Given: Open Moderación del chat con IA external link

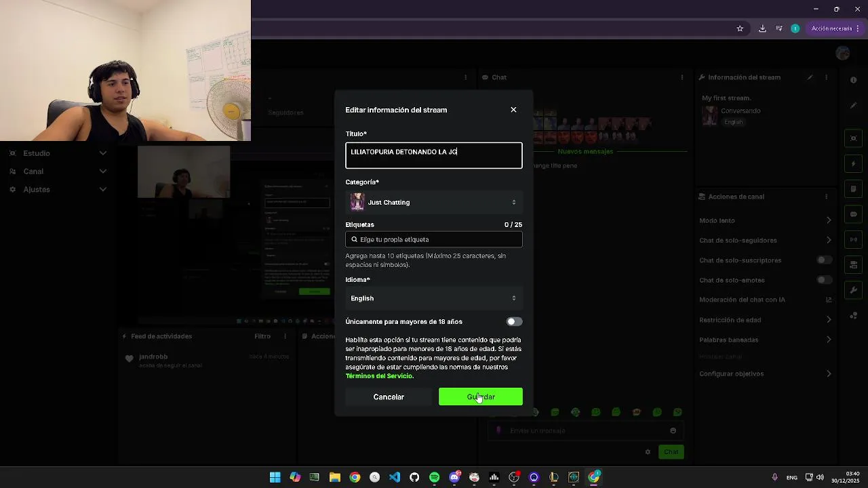Looking at the screenshot, I should pyautogui.click(x=829, y=300).
